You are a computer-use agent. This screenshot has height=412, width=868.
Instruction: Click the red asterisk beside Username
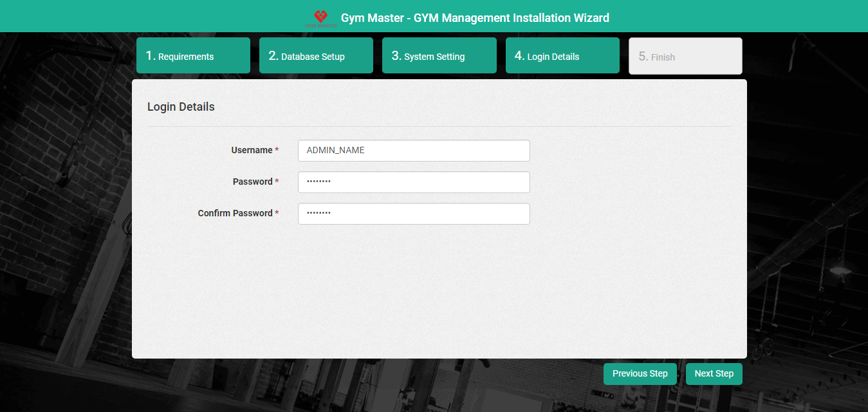277,150
